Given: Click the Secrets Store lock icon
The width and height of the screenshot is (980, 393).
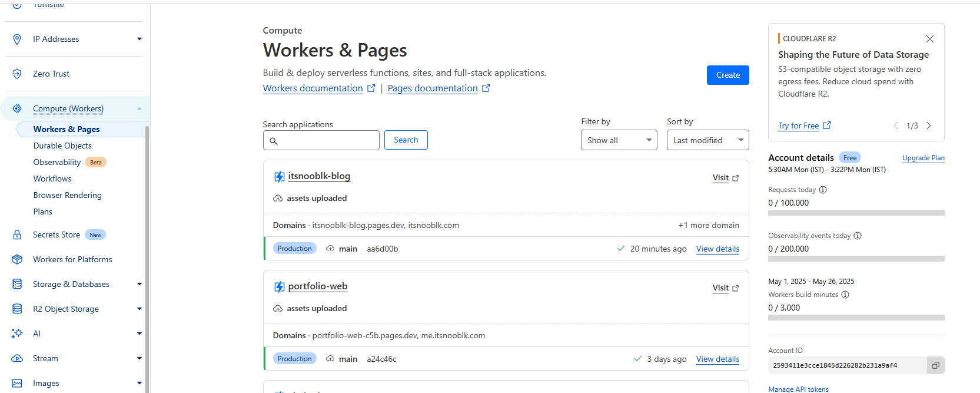Looking at the screenshot, I should point(17,235).
